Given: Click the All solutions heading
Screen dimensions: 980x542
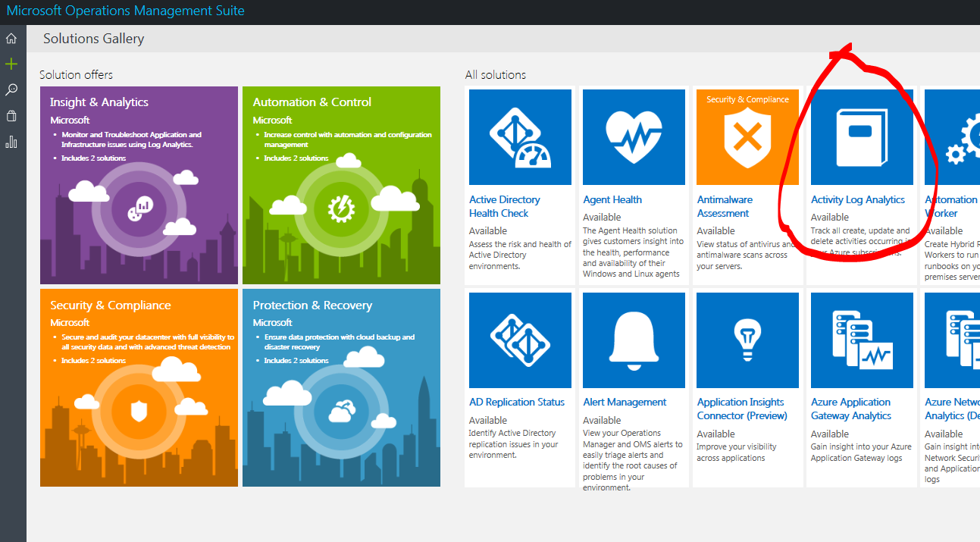Looking at the screenshot, I should coord(496,74).
